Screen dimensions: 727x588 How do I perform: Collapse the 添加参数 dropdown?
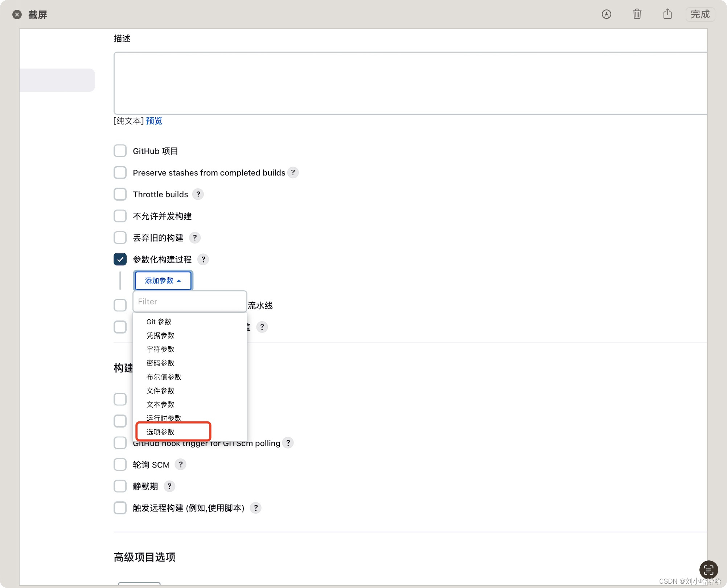coord(163,281)
